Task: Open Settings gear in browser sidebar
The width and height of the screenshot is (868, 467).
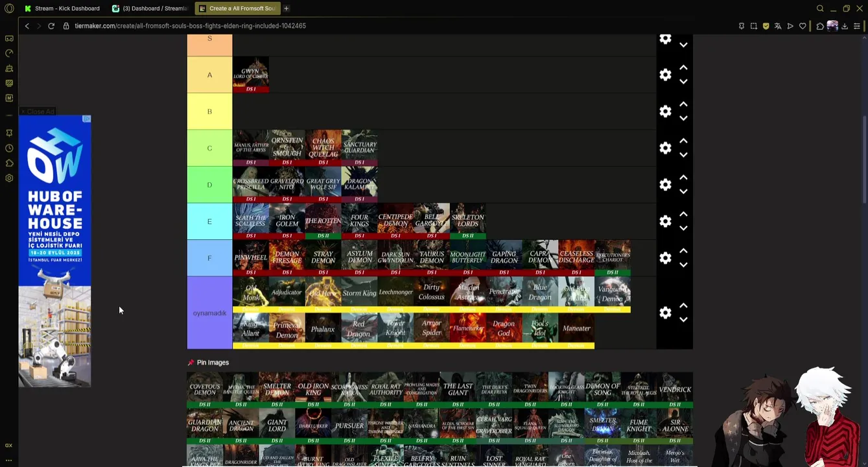Action: click(x=9, y=178)
